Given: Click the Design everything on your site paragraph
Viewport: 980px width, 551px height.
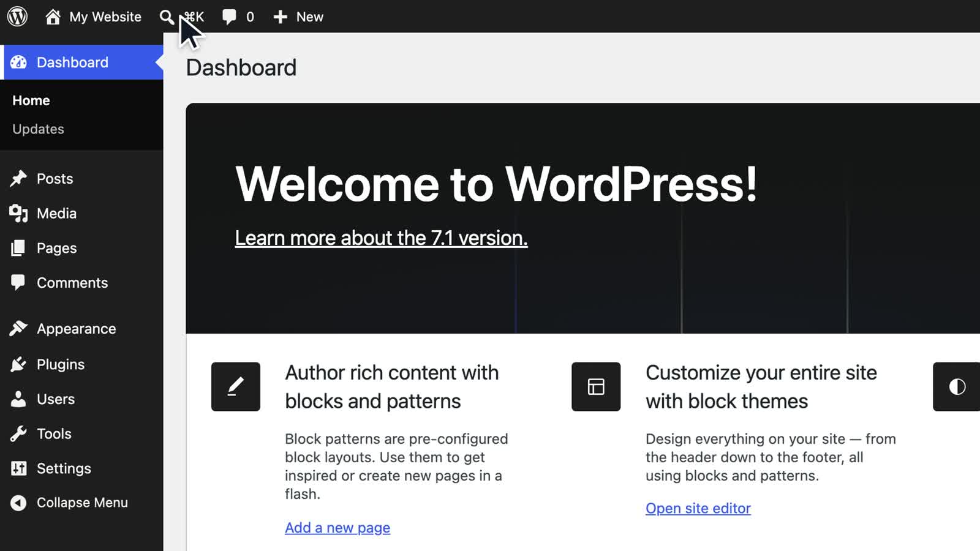Looking at the screenshot, I should (771, 457).
